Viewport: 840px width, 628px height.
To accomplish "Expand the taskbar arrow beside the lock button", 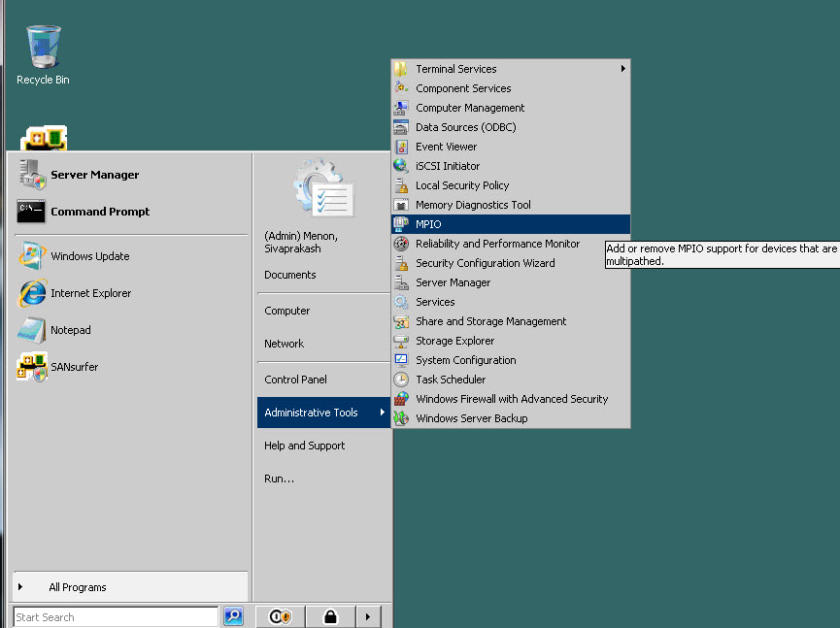I will pyautogui.click(x=367, y=616).
